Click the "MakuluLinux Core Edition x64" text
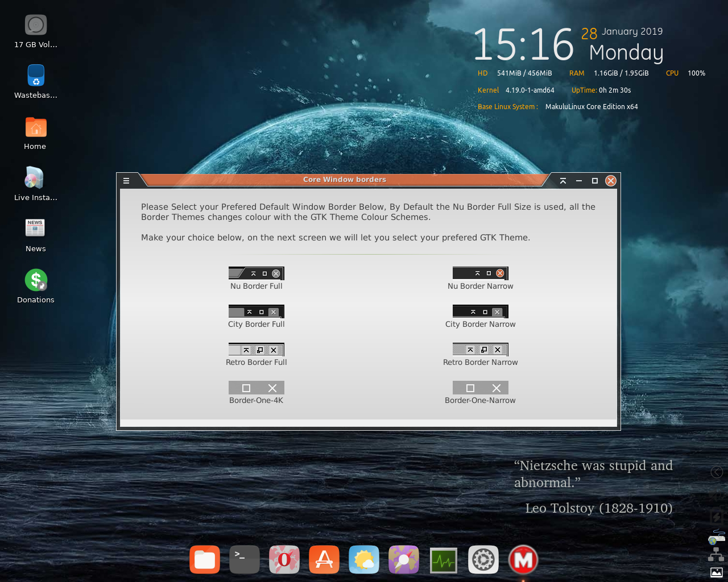This screenshot has height=582, width=728. click(x=591, y=107)
